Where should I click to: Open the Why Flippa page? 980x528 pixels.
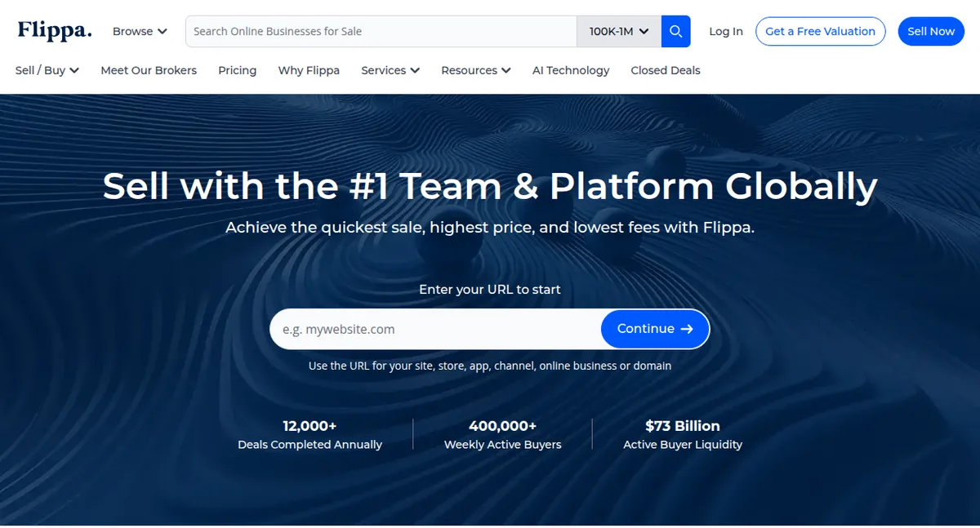[309, 70]
